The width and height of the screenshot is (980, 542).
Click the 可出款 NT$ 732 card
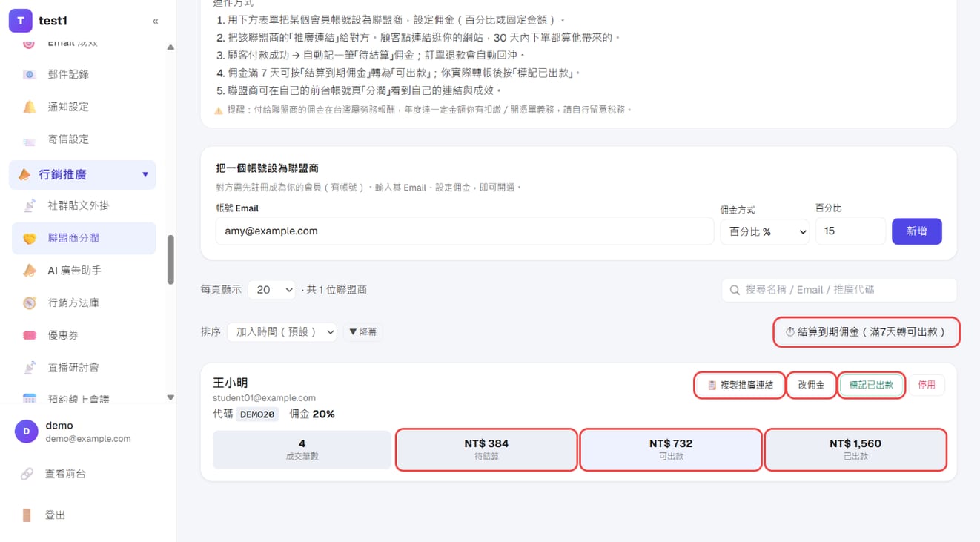click(x=671, y=449)
